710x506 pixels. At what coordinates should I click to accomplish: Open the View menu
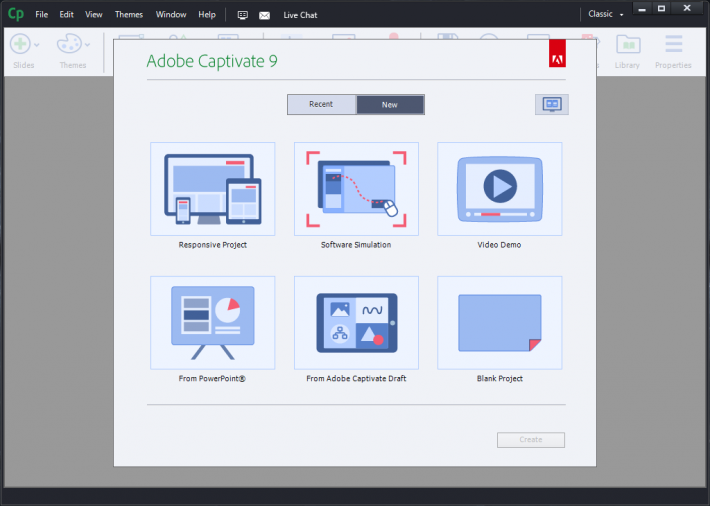click(94, 14)
